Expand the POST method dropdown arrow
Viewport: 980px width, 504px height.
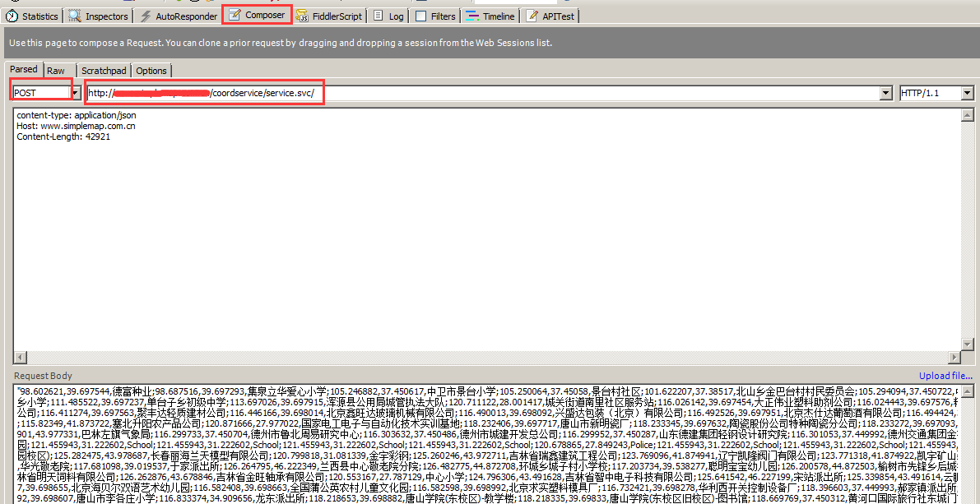coord(77,93)
